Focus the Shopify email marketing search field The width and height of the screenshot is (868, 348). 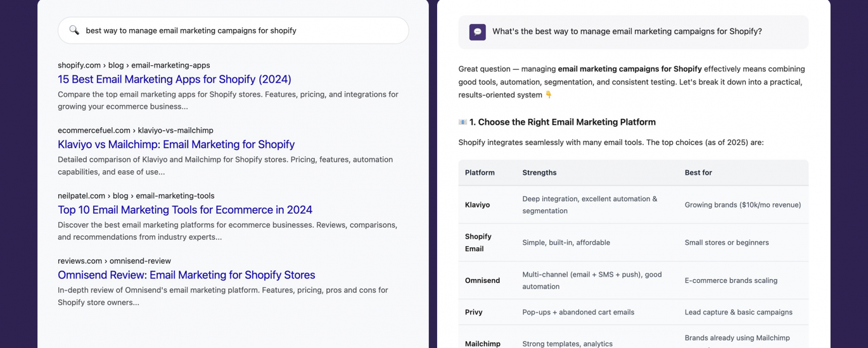pyautogui.click(x=241, y=30)
